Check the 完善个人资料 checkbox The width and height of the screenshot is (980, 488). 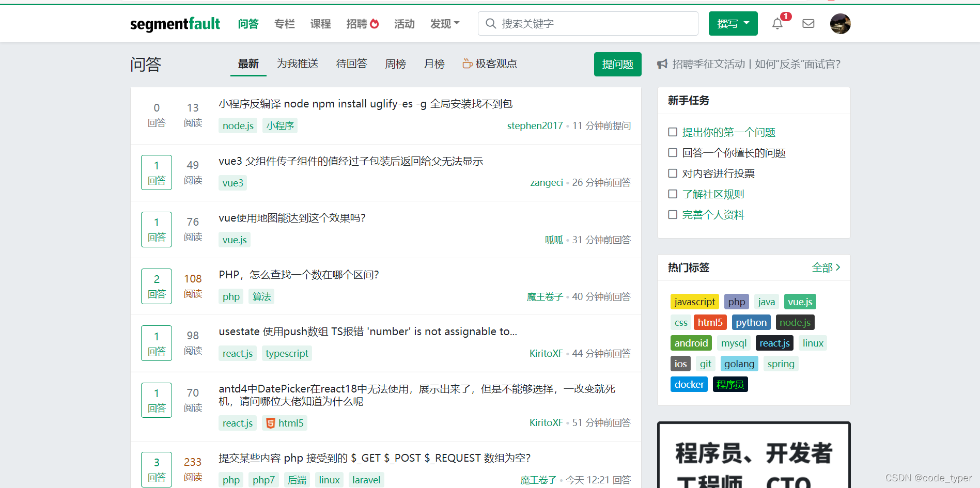pyautogui.click(x=673, y=214)
